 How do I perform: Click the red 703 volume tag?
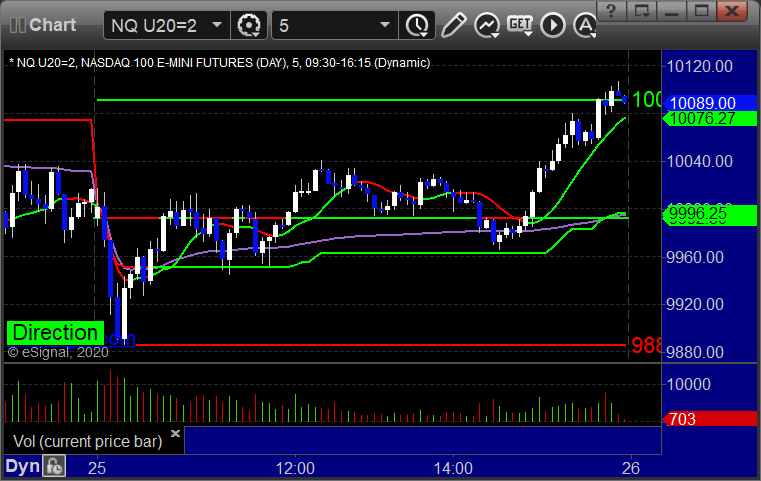tap(710, 419)
